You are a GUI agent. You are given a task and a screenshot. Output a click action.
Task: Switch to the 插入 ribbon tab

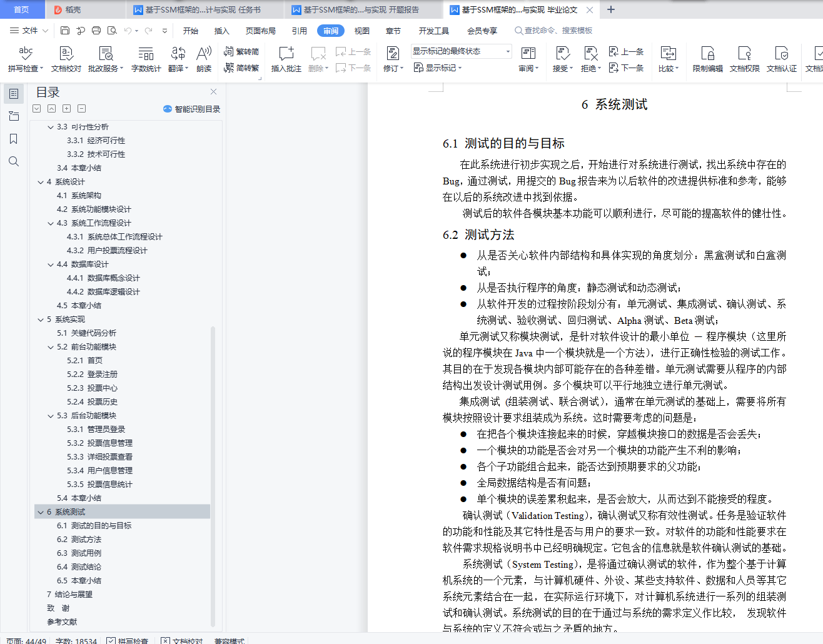tap(222, 31)
